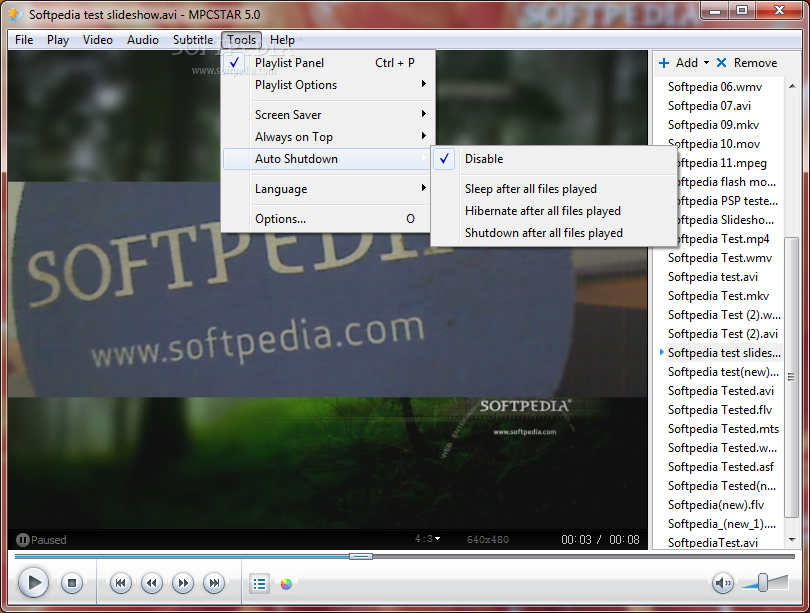The image size is (810, 613).
Task: Open the 4:3 aspect ratio dropdown
Action: point(427,539)
